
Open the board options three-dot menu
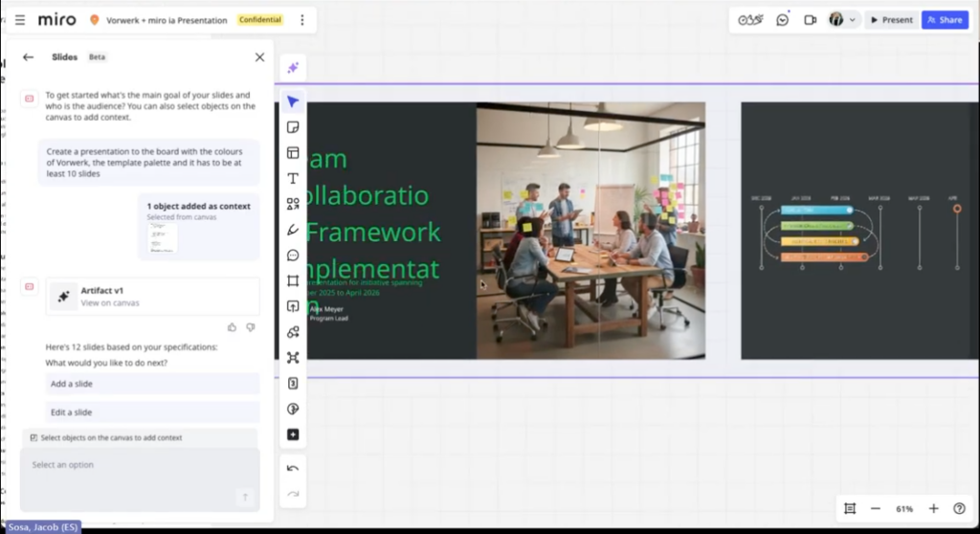click(x=302, y=20)
